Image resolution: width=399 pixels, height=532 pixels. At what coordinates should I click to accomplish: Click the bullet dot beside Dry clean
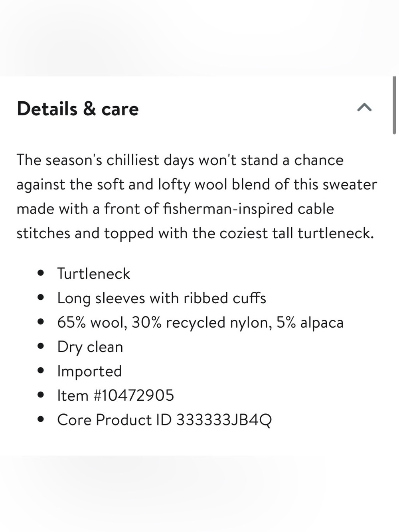pos(40,346)
